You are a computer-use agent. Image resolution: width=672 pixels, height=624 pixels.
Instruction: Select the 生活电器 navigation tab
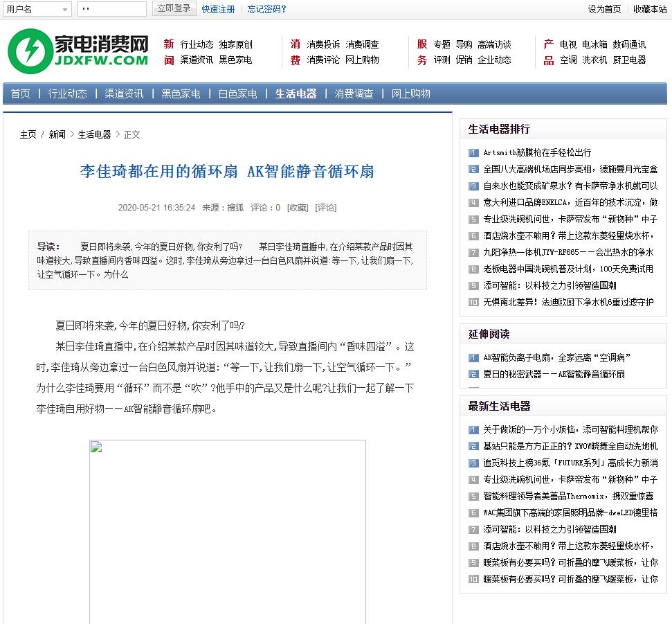point(296,93)
